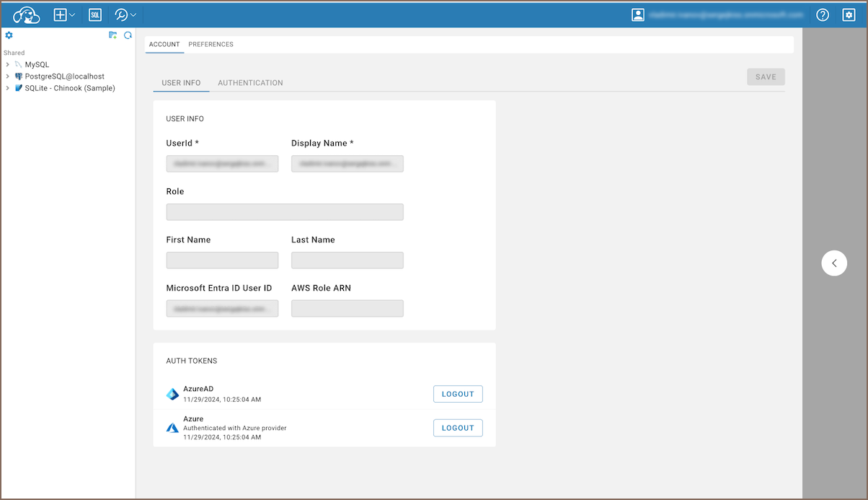
Task: Expand the MySQL connection node
Action: (7, 65)
